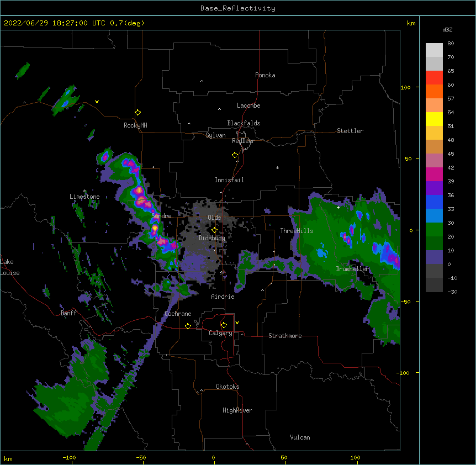Screen dimensions: 476x465
Task: Click the -30 value on dBZ legend
Action: (452, 292)
